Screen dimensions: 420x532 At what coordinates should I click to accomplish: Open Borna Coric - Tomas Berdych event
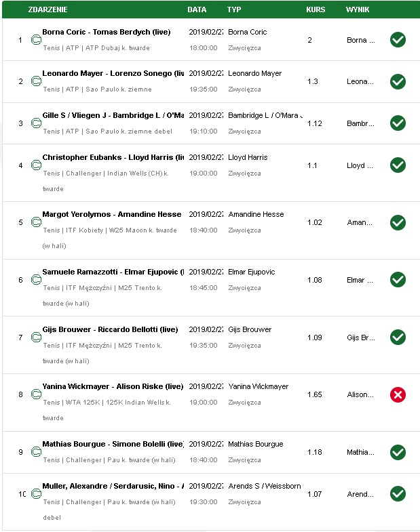pyautogui.click(x=107, y=32)
